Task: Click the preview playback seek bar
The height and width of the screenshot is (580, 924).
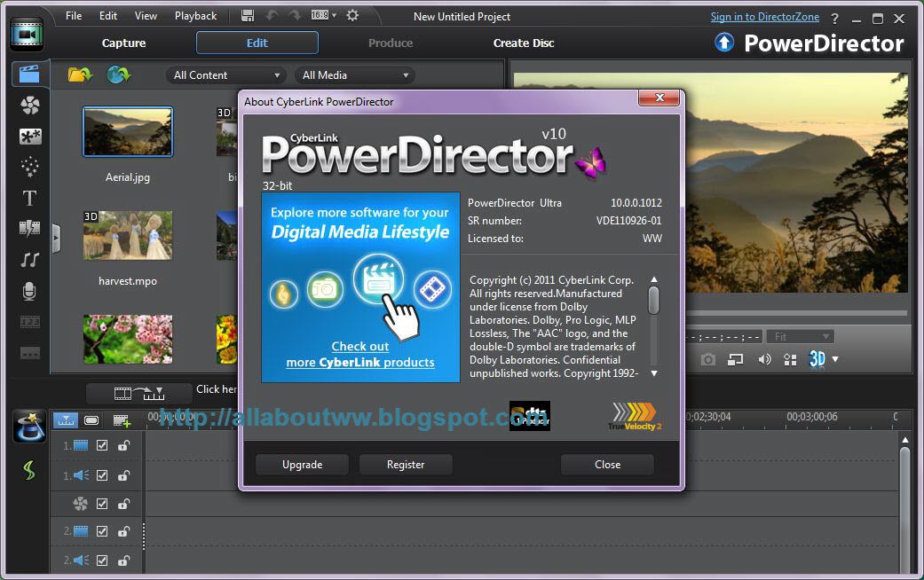Action: (x=797, y=313)
